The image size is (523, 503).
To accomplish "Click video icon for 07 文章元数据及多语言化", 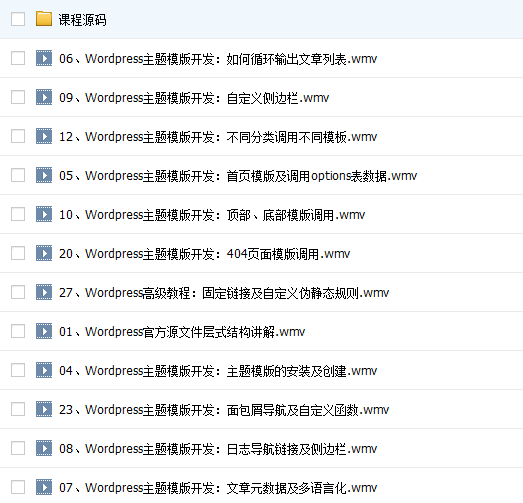I will [x=44, y=487].
